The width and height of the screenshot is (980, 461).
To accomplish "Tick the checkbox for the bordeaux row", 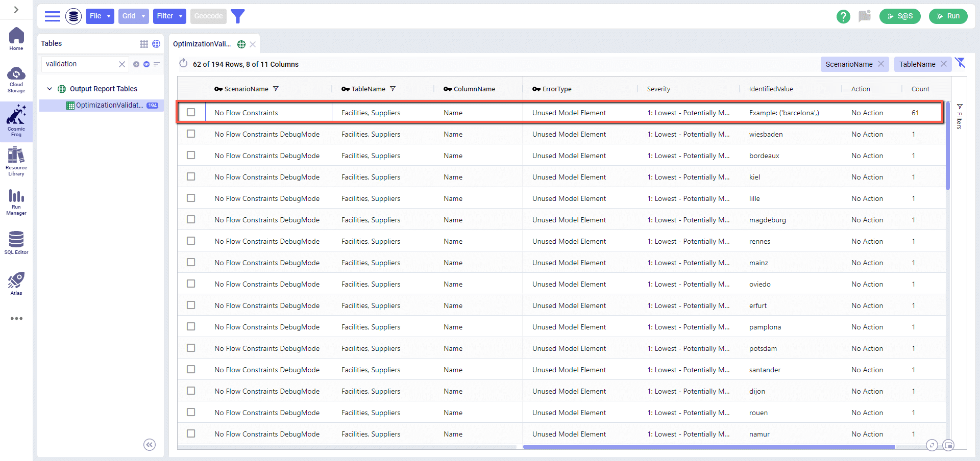I will [x=191, y=155].
